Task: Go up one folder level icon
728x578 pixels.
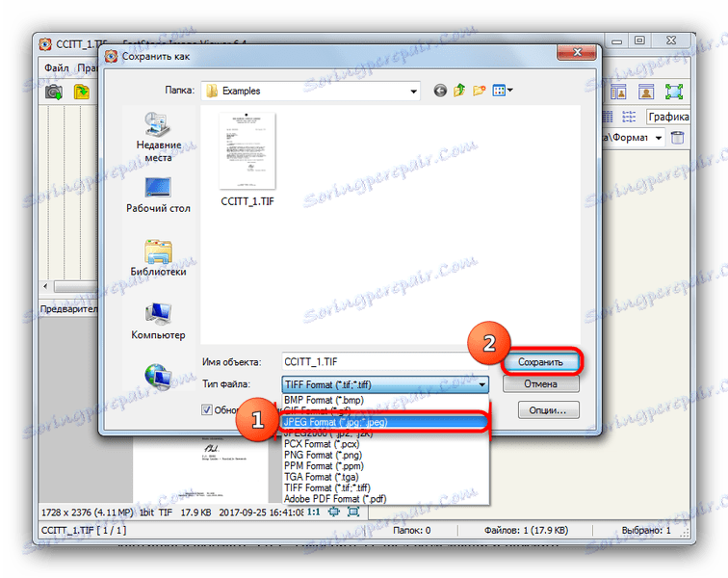Action: [459, 91]
